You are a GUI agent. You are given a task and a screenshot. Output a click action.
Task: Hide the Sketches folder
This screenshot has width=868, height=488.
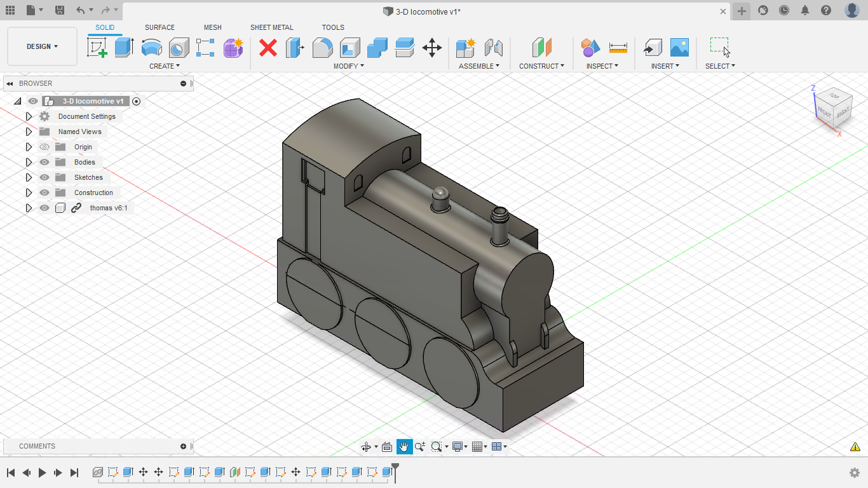click(x=44, y=177)
